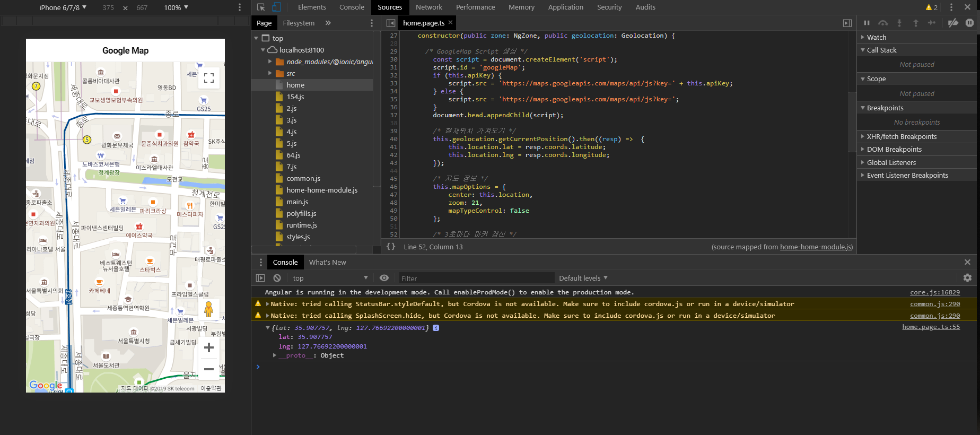This screenshot has height=435, width=980.
Task: Collapse the Call Stack section
Action: 863,50
